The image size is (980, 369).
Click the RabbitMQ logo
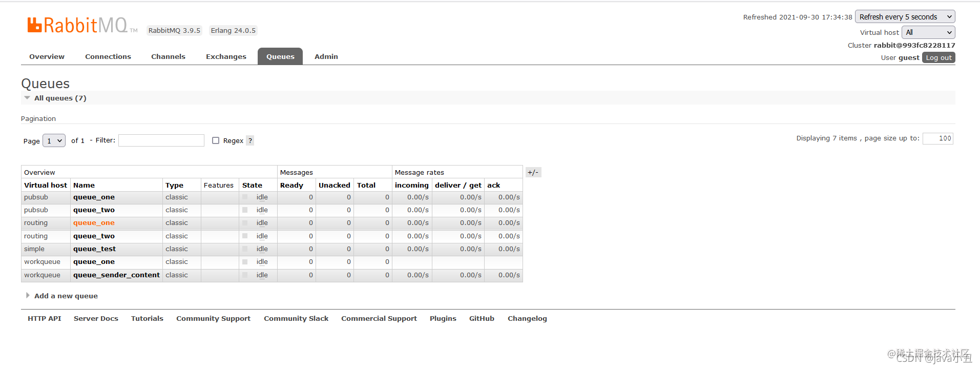click(82, 25)
